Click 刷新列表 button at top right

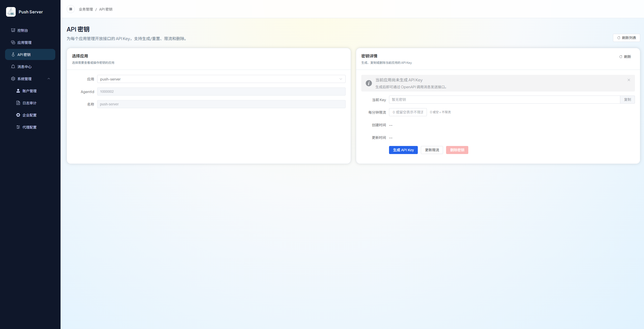point(626,38)
